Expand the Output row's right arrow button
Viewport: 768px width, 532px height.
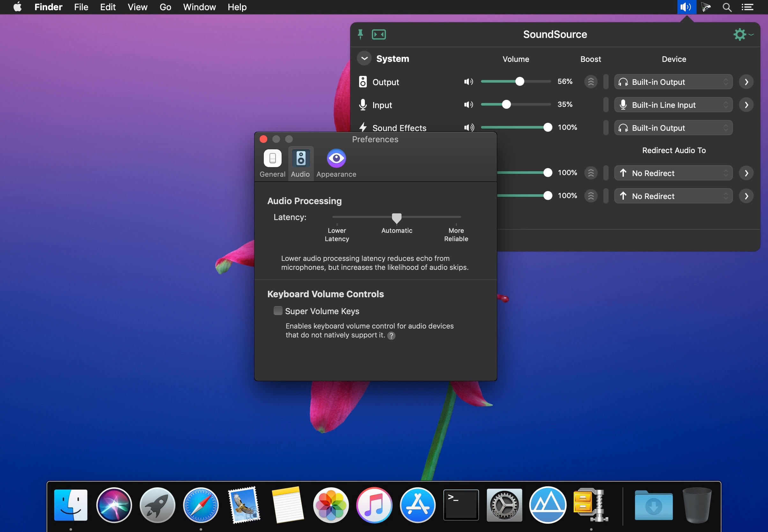point(746,82)
